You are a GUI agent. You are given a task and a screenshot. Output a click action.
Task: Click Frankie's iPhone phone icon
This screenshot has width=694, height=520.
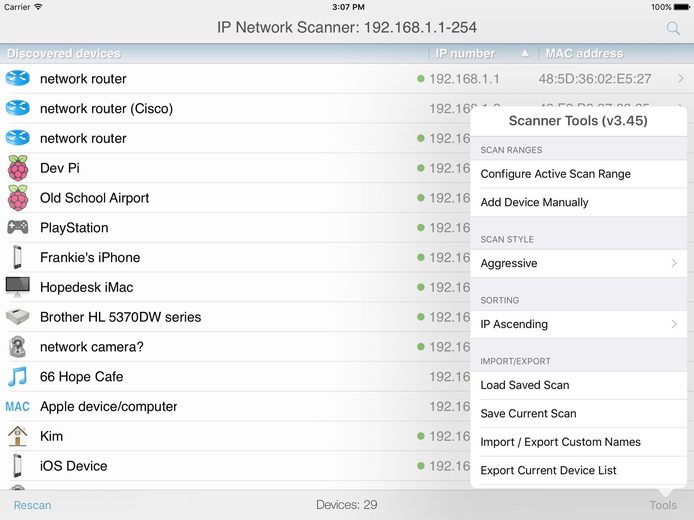pyautogui.click(x=17, y=257)
